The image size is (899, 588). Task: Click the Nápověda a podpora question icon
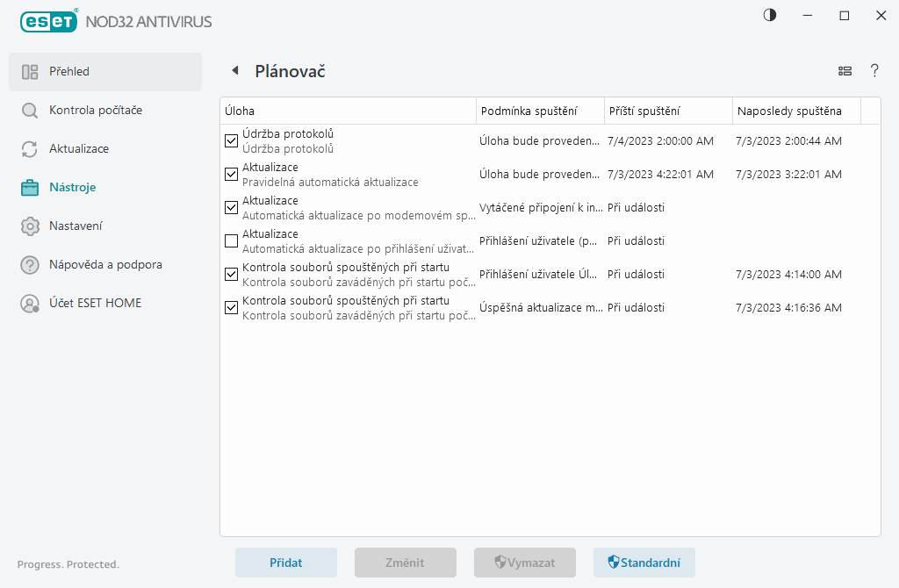pyautogui.click(x=30, y=265)
